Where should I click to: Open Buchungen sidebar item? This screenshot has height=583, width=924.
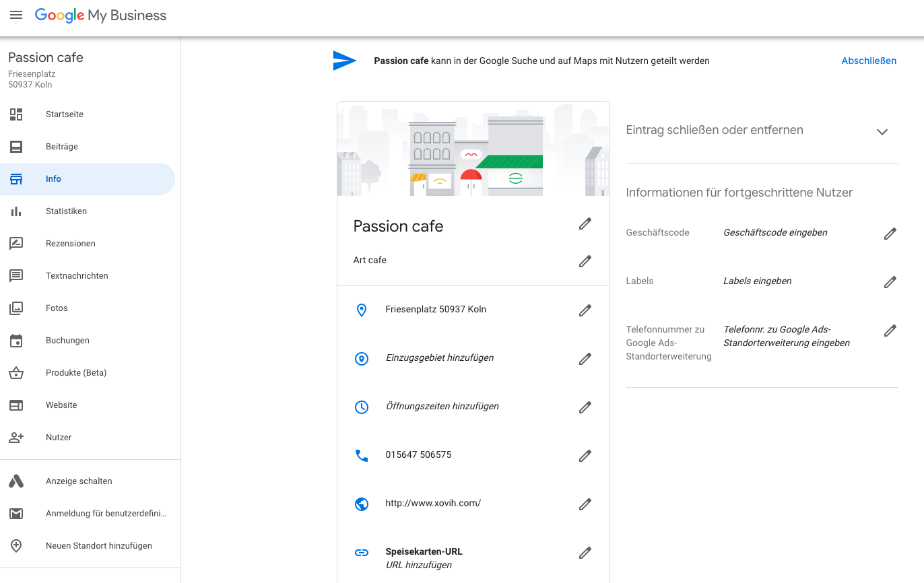tap(88, 341)
